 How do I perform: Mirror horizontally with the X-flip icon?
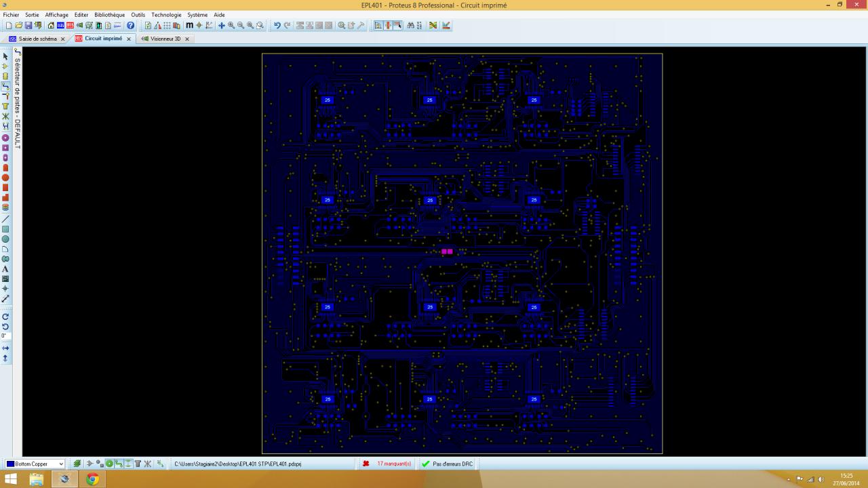click(x=5, y=348)
